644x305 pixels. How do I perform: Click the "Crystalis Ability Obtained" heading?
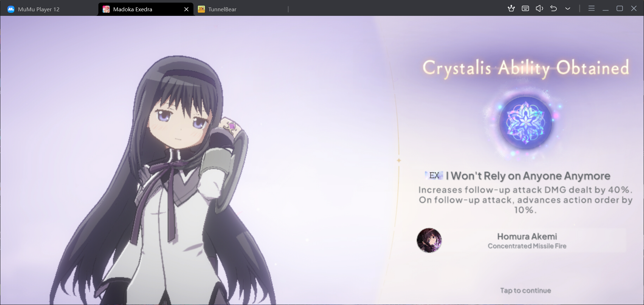coord(525,68)
